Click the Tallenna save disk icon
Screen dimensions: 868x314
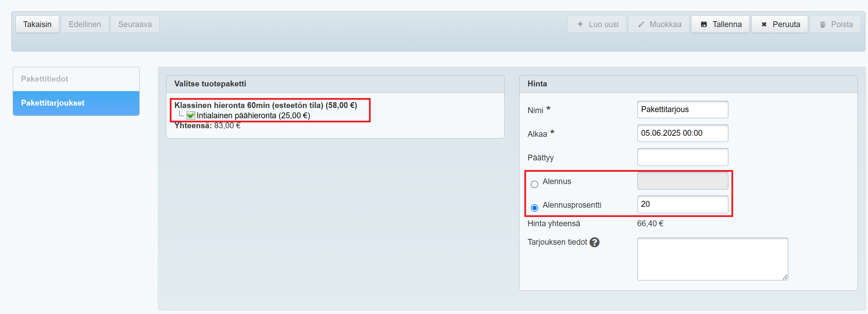[x=704, y=24]
